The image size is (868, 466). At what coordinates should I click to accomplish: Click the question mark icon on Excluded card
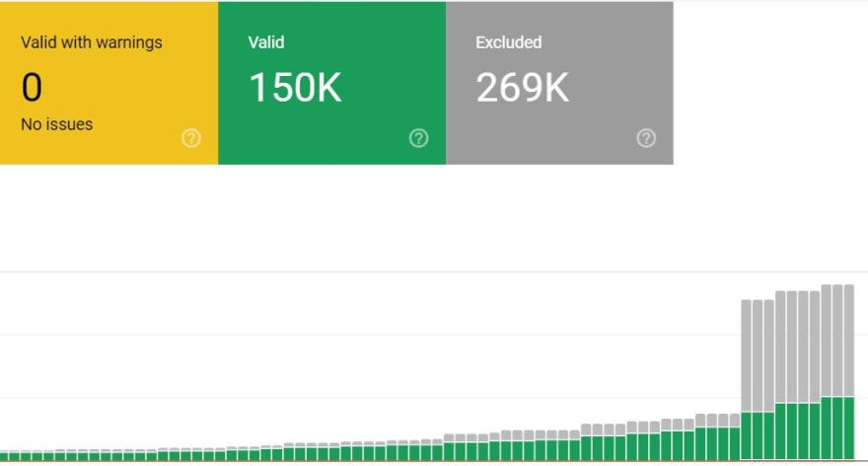[646, 138]
